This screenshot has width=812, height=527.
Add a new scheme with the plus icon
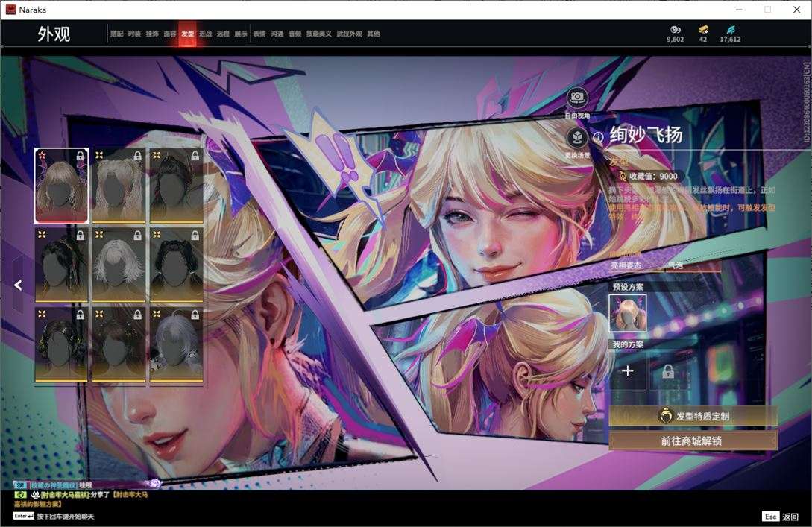[x=628, y=371]
